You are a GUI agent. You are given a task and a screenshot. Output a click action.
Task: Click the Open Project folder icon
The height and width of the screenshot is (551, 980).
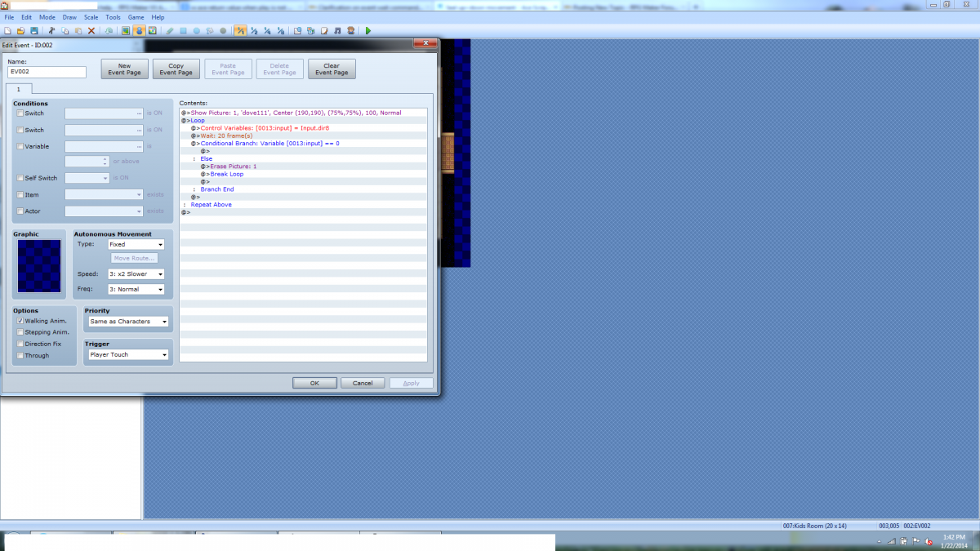coord(20,30)
